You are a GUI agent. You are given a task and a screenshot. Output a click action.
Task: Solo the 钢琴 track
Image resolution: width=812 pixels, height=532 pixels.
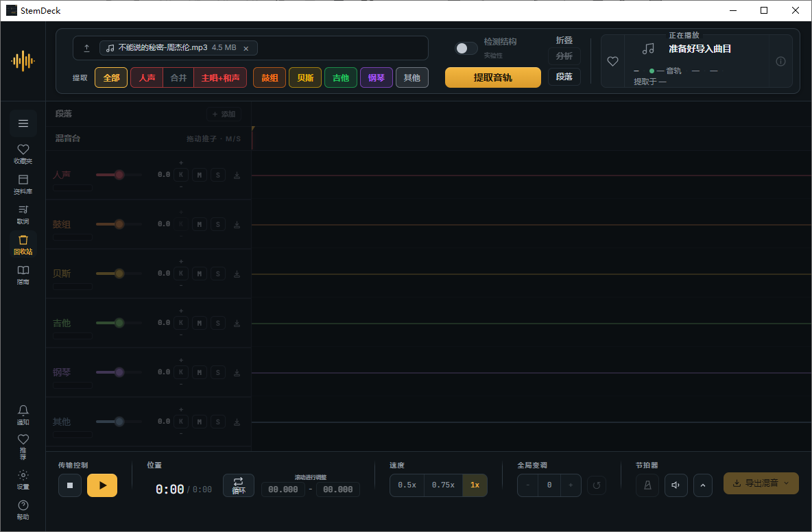(218, 373)
